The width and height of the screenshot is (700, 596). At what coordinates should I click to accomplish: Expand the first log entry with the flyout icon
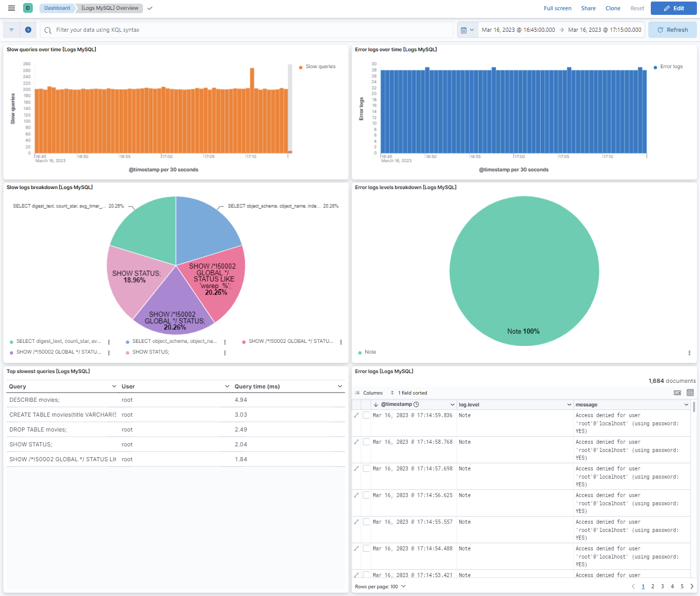[x=356, y=415]
